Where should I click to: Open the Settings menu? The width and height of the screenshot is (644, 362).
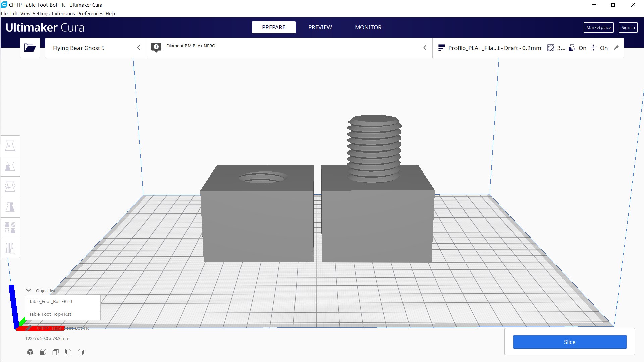tap(41, 14)
